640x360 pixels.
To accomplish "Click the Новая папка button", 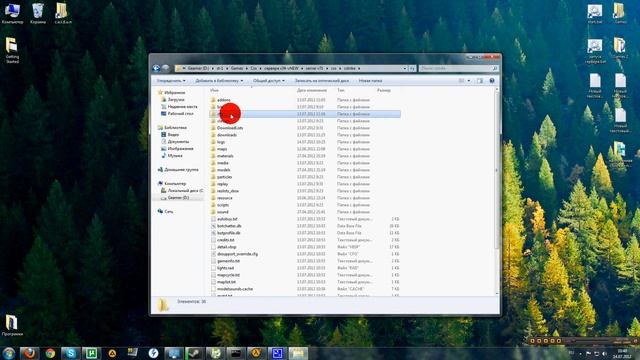I will (370, 81).
